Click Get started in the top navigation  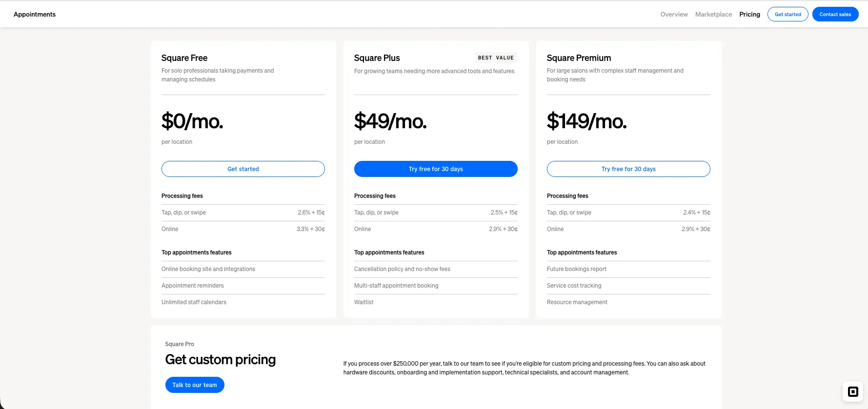coord(788,14)
